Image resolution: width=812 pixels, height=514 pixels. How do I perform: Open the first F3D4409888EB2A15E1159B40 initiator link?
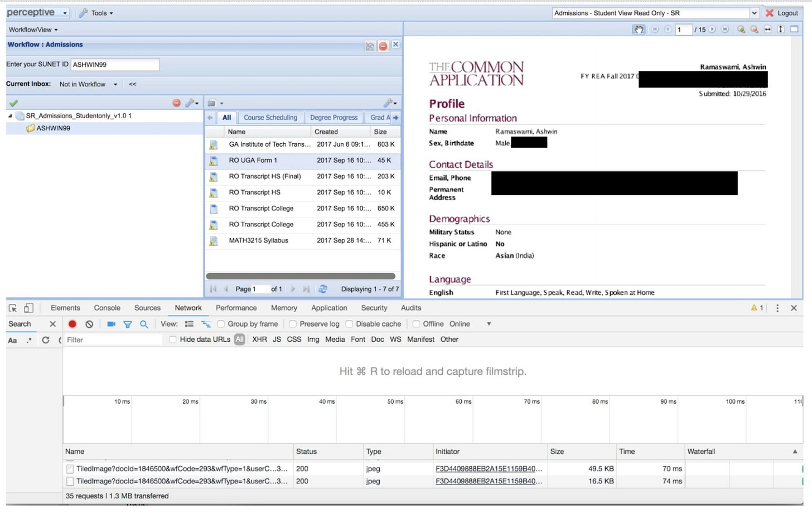click(489, 469)
